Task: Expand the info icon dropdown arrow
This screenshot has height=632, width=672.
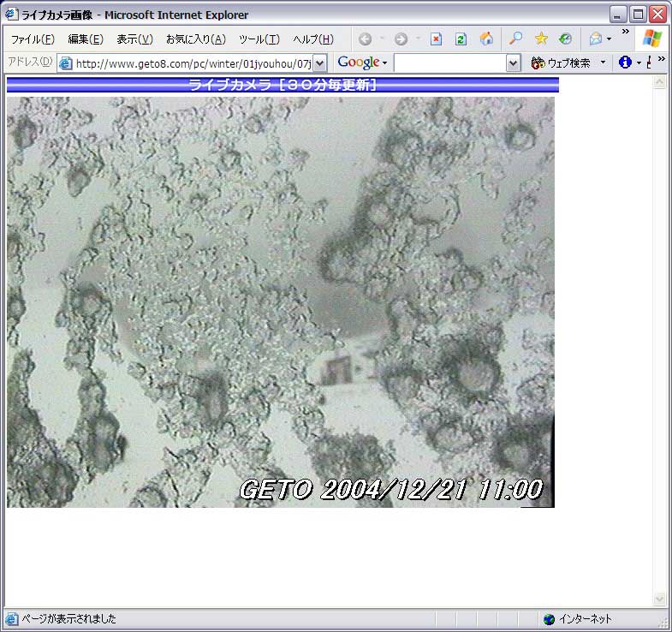Action: [x=639, y=63]
